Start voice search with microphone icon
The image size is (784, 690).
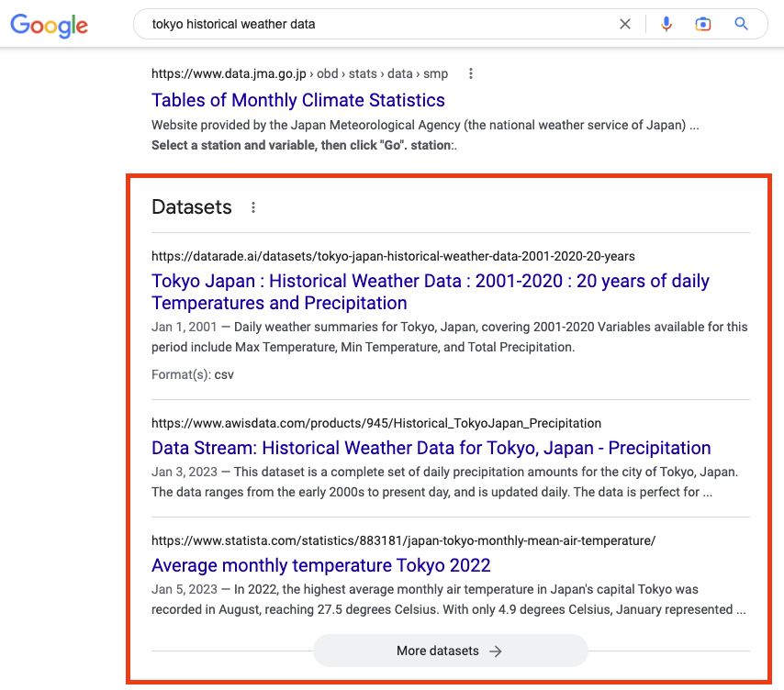point(666,24)
